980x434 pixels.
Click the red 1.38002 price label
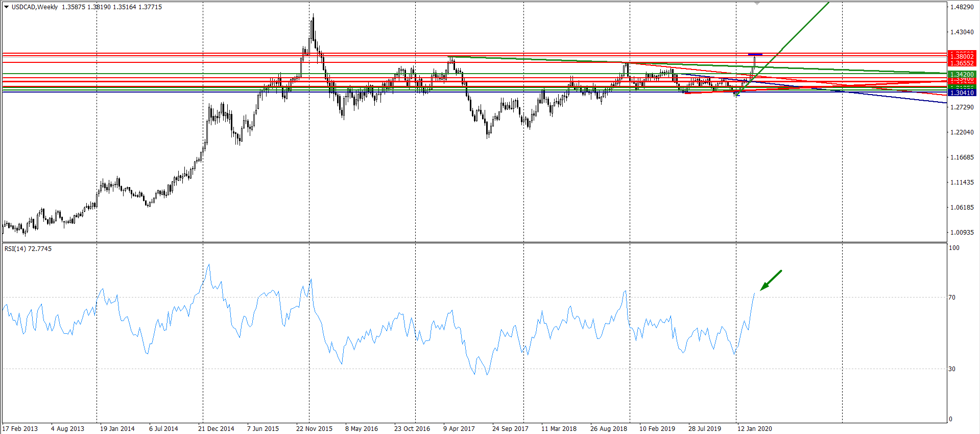[x=962, y=56]
